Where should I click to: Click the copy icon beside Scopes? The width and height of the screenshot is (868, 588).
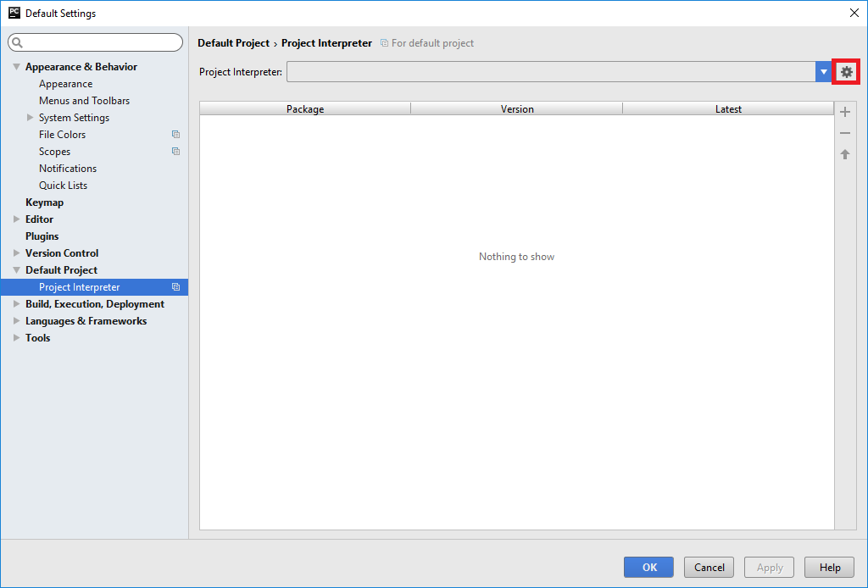tap(175, 152)
